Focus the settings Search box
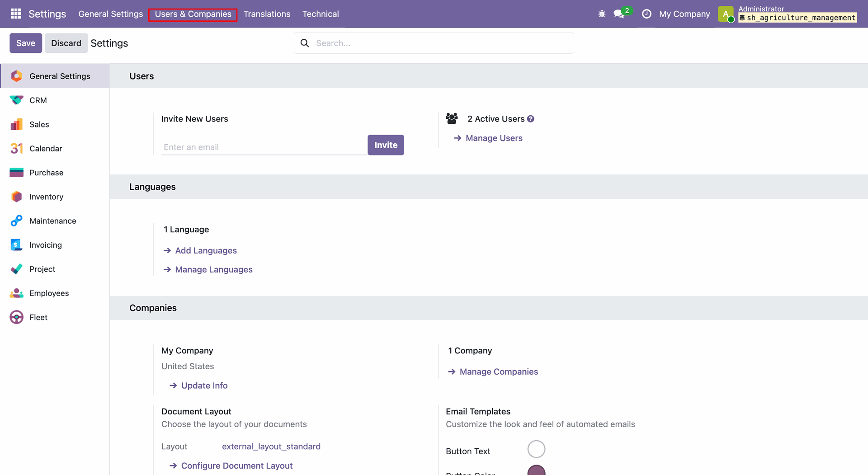 [x=434, y=43]
